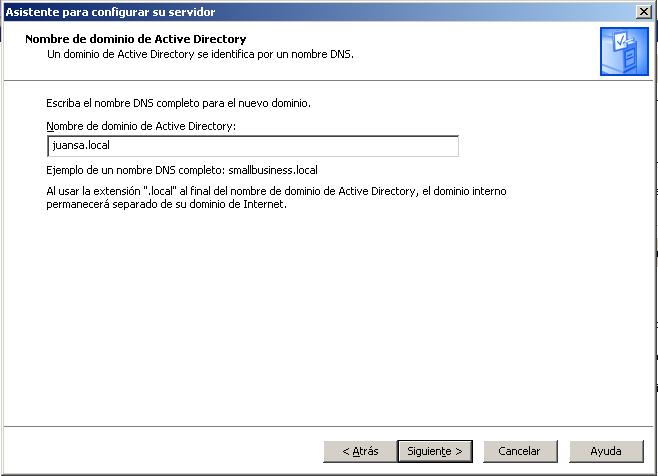This screenshot has width=658, height=476.
Task: Close the Asistente para configurar su servidor window
Action: point(643,12)
